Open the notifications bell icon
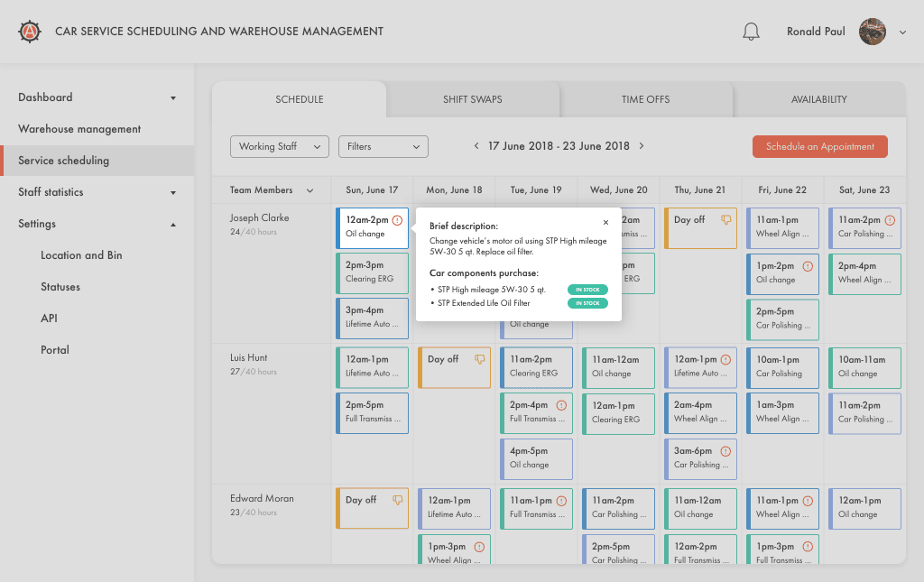Screen dimensions: 924x582 pos(751,32)
